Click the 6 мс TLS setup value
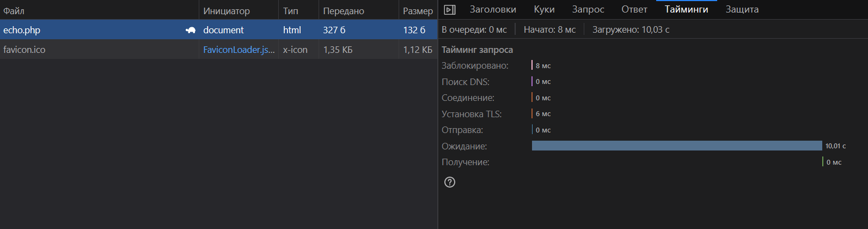The width and height of the screenshot is (868, 229). click(543, 114)
